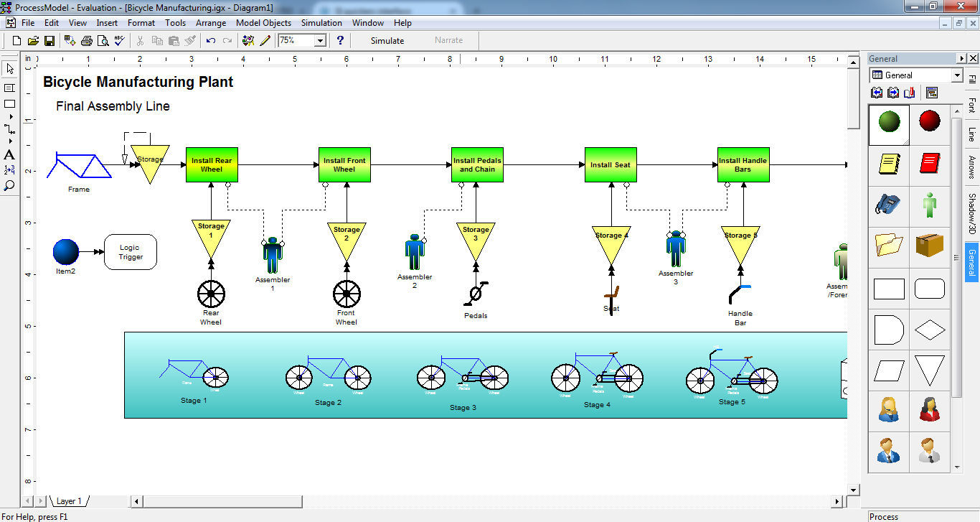Choose the text tool letter A
This screenshot has height=522, width=980.
(x=9, y=154)
